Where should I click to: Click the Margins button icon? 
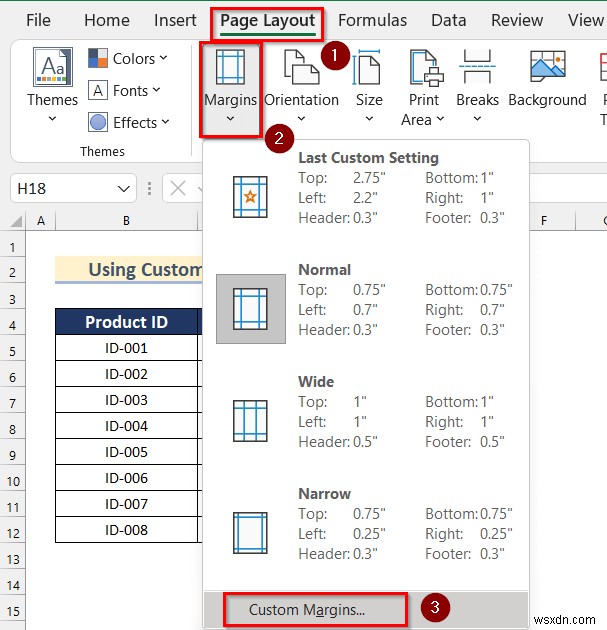click(230, 67)
